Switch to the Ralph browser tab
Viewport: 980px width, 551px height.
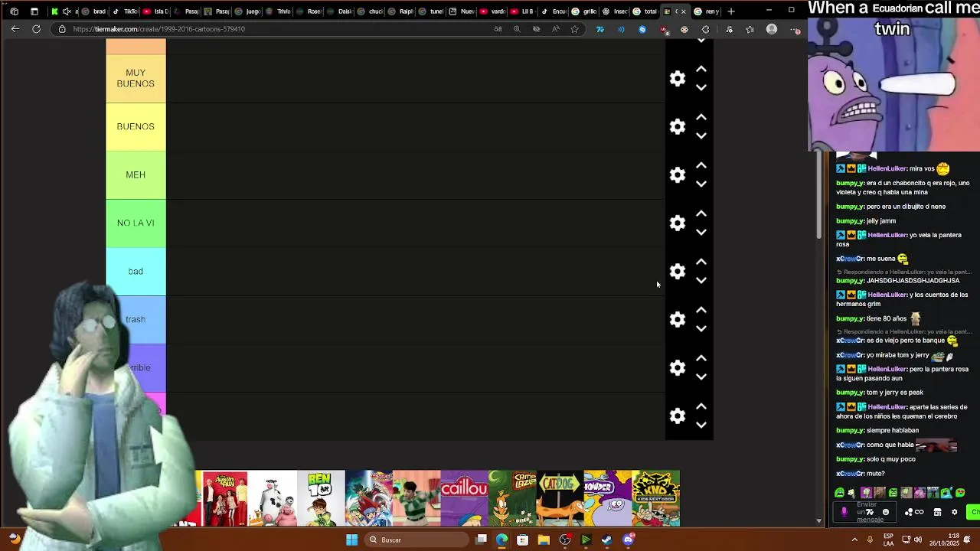pos(400,11)
